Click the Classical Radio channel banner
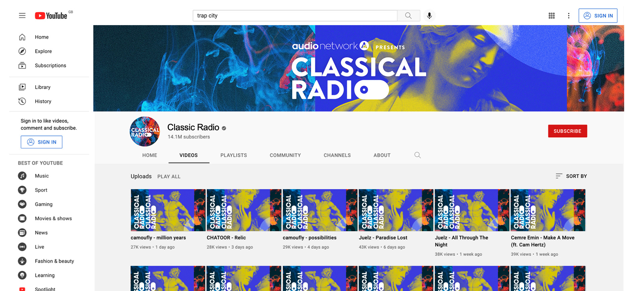The width and height of the screenshot is (644, 291). click(x=359, y=68)
